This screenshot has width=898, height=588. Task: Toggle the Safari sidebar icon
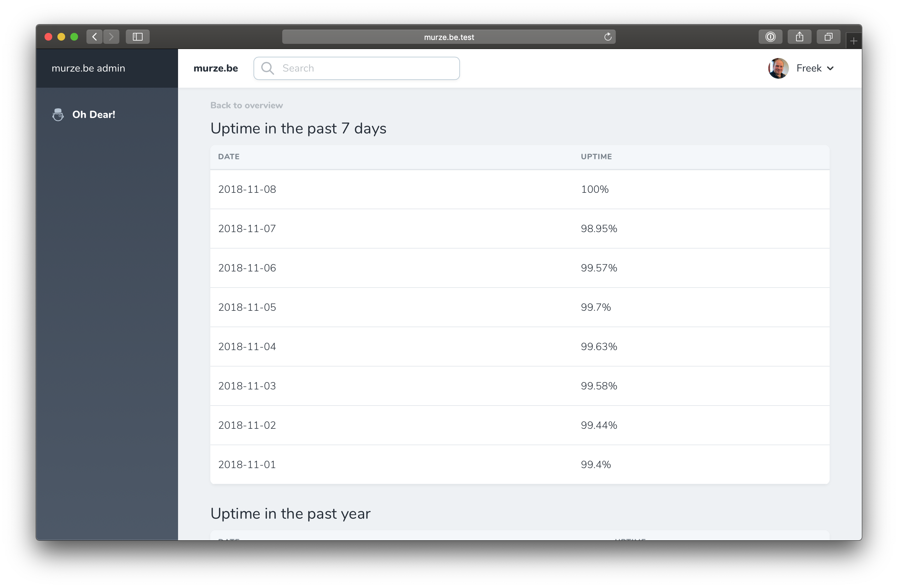tap(137, 36)
